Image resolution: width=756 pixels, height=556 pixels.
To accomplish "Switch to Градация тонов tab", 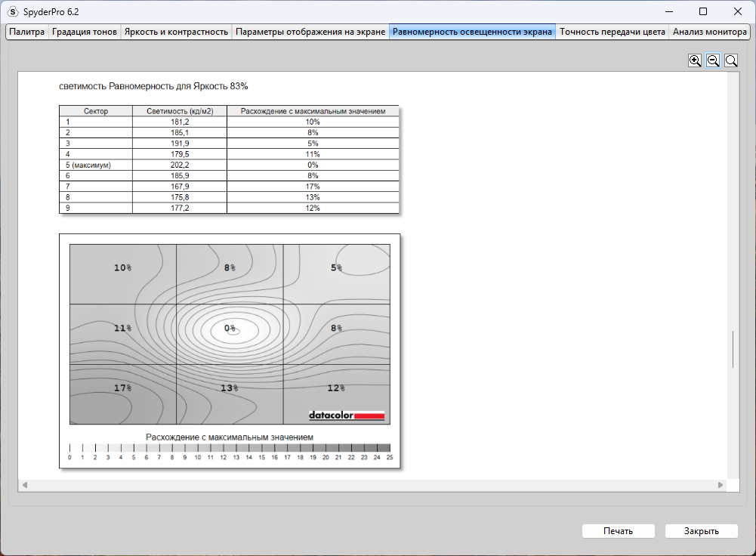I will [85, 32].
